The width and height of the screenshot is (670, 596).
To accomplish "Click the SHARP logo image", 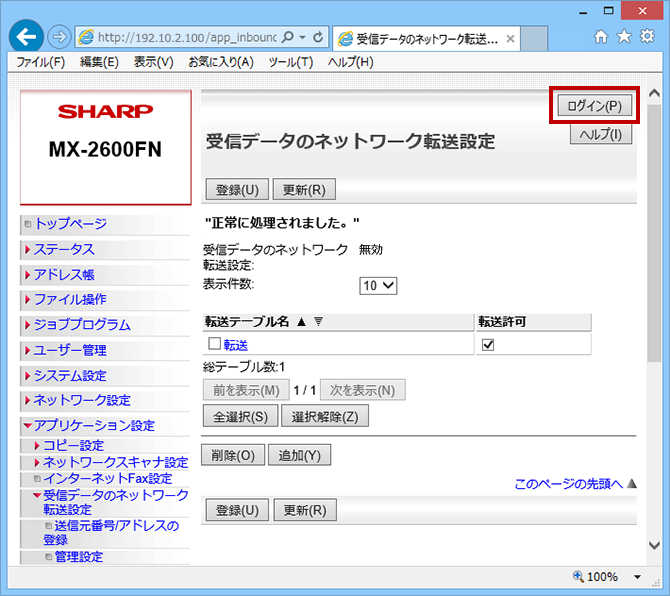I will pyautogui.click(x=105, y=111).
